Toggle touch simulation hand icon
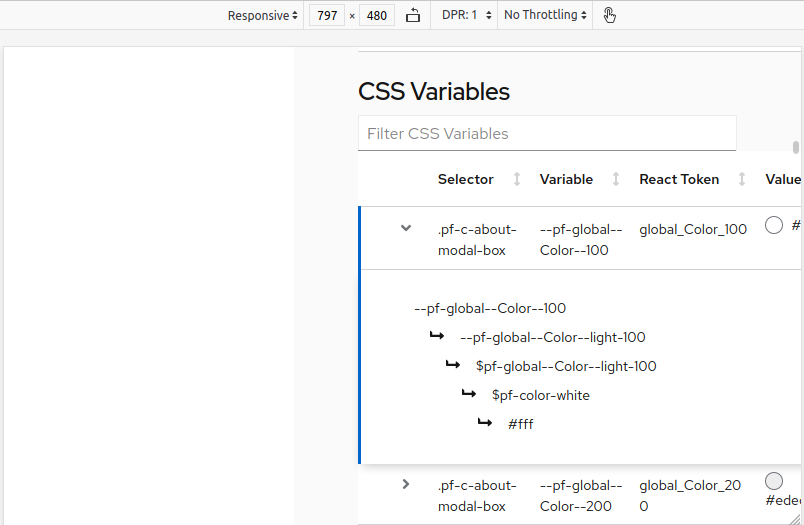This screenshot has width=804, height=525. (609, 15)
